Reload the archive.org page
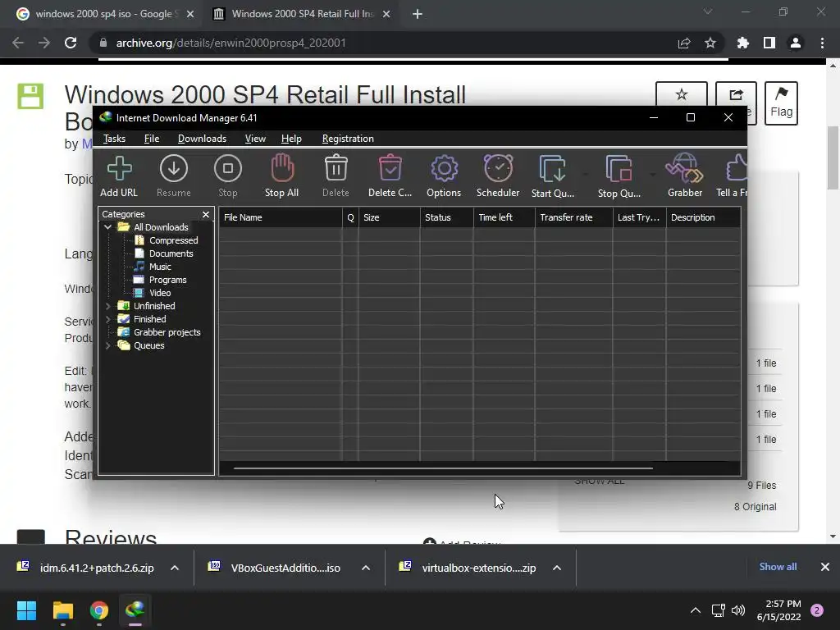Screen dimensions: 840x630 (x=71, y=43)
